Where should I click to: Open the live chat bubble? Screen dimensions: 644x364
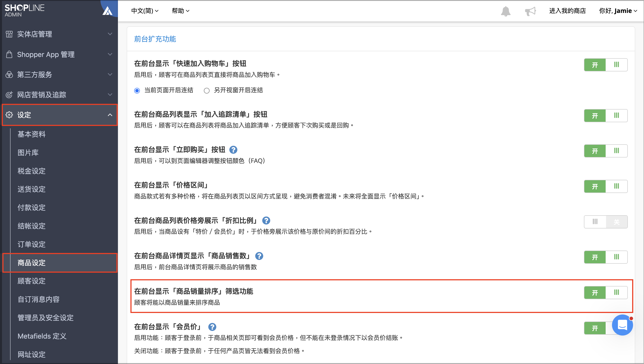coord(622,325)
